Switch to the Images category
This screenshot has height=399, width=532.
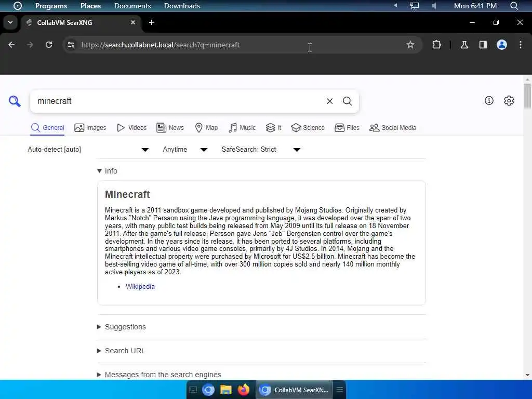click(90, 128)
